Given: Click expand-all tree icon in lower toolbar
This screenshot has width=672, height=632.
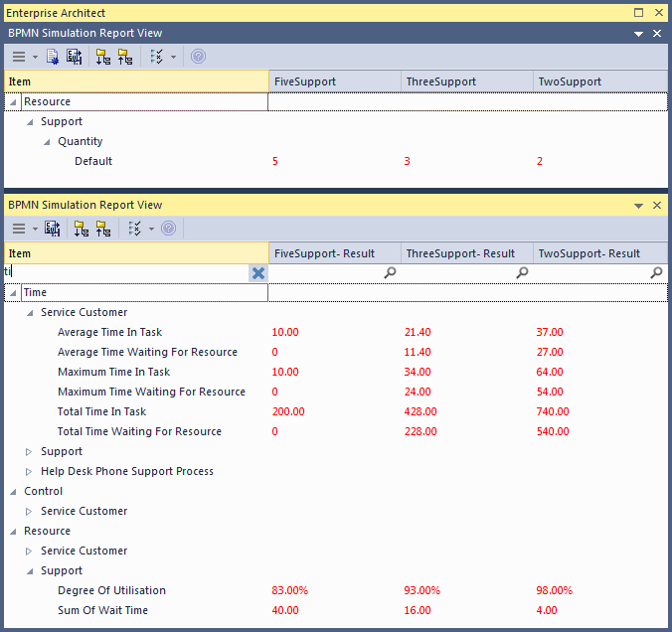Looking at the screenshot, I should tap(80, 229).
